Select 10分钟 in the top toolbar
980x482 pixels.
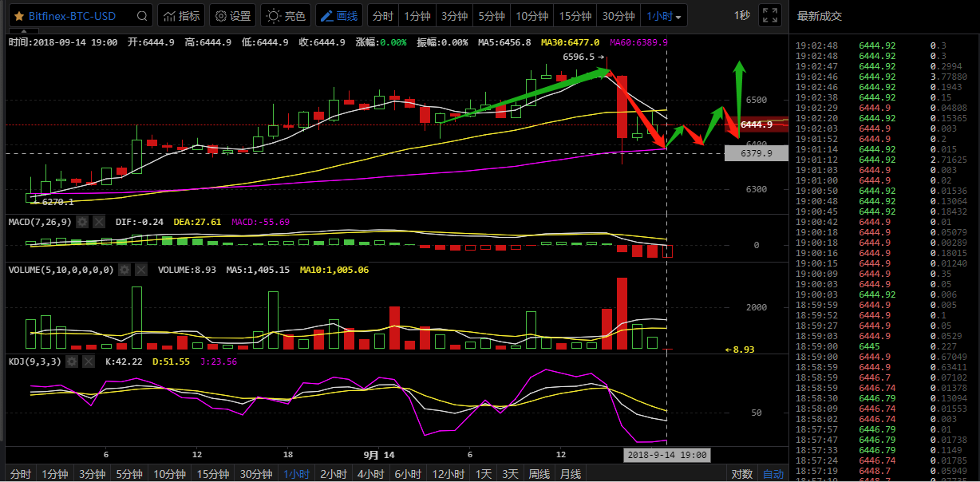point(531,16)
